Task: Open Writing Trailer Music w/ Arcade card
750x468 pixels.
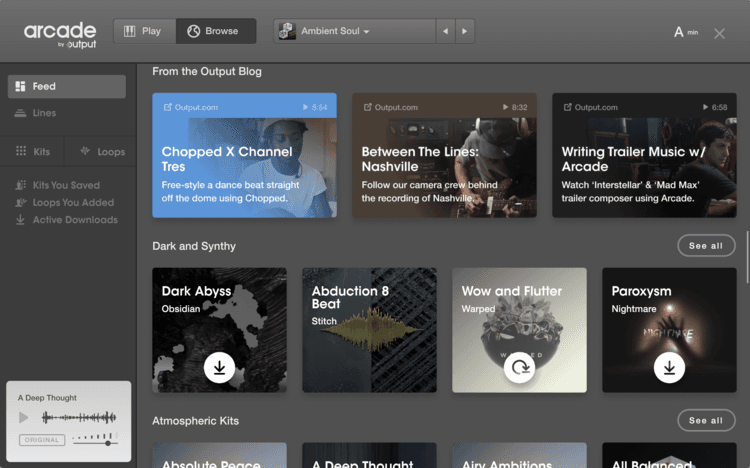Action: coord(644,155)
